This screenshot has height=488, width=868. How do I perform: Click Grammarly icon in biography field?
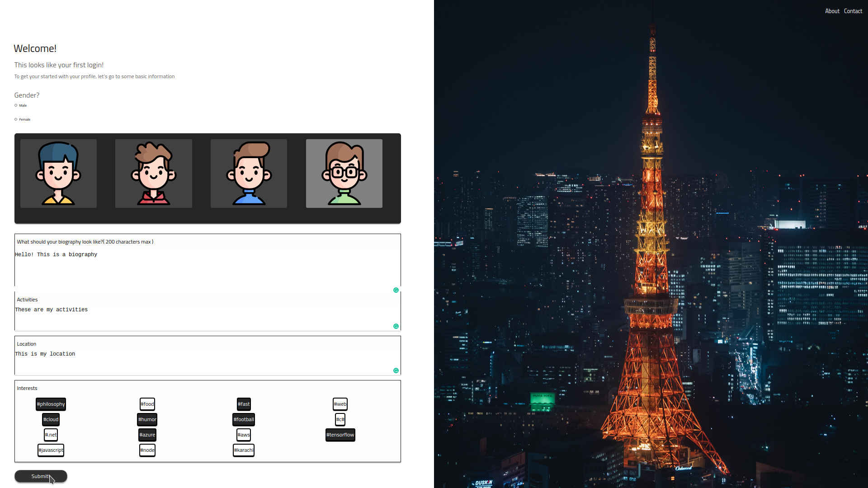click(x=396, y=290)
